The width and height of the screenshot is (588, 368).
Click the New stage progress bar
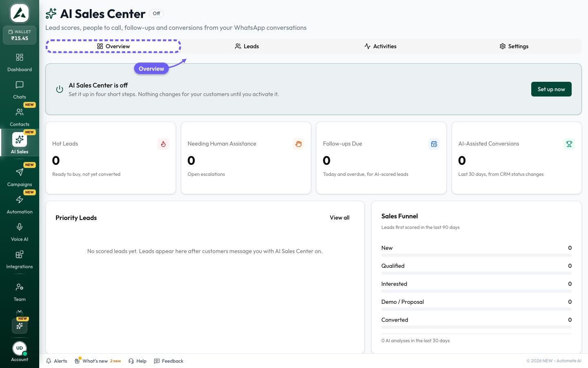(x=477, y=255)
